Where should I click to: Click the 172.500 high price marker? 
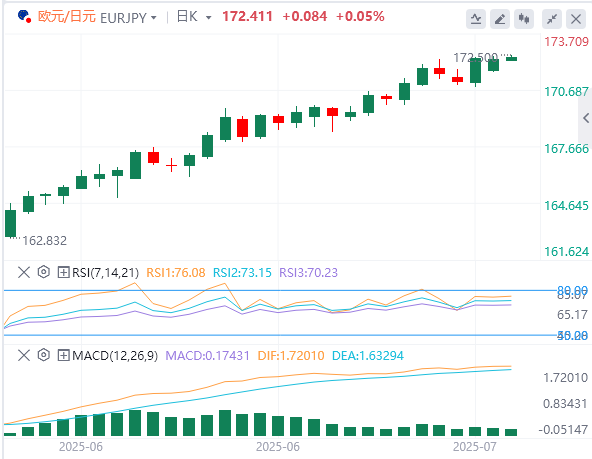coord(476,58)
